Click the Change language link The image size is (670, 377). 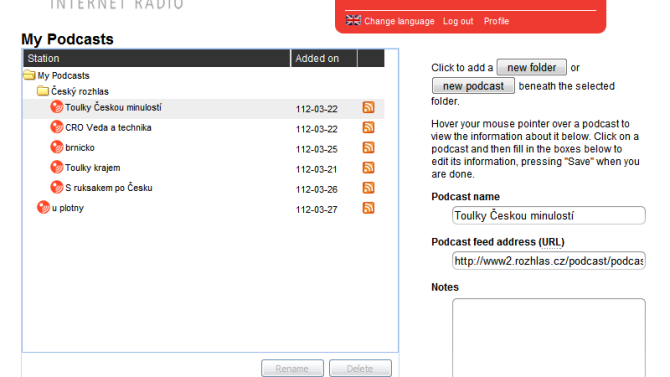399,21
